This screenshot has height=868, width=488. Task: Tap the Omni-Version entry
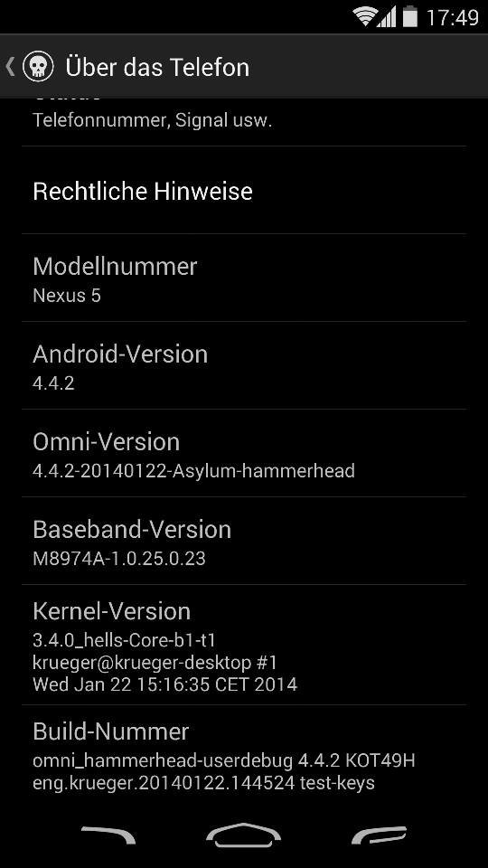point(244,453)
